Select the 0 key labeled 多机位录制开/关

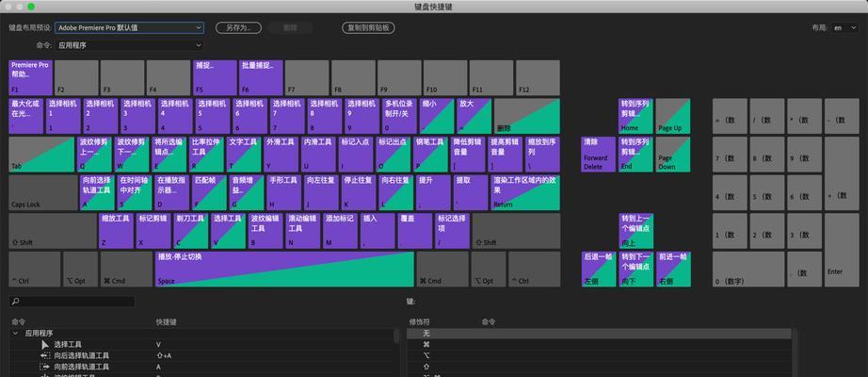coord(399,116)
